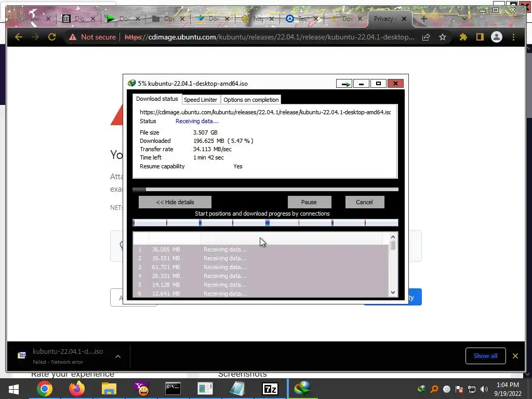Open Command Prompt from the taskbar

pyautogui.click(x=173, y=389)
